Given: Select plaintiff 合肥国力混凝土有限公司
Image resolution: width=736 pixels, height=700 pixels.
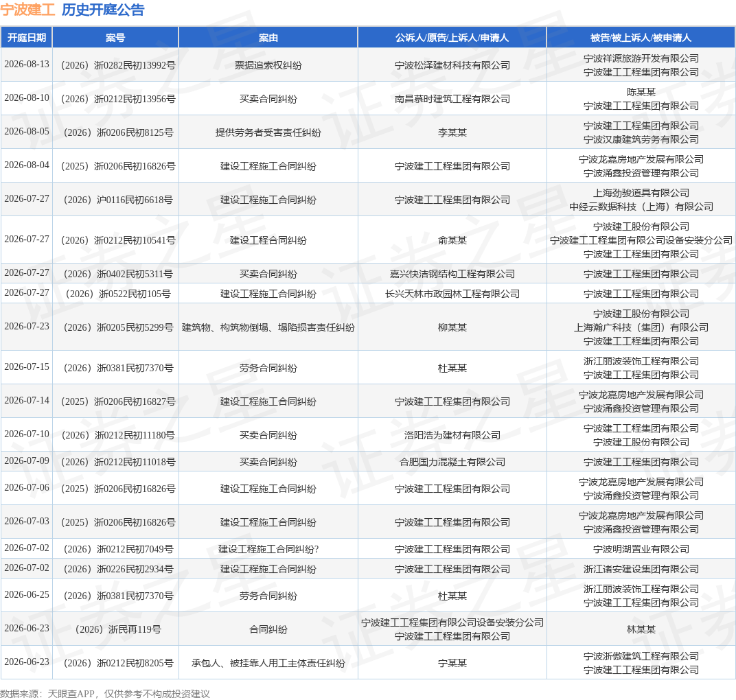Looking at the screenshot, I should [452, 462].
